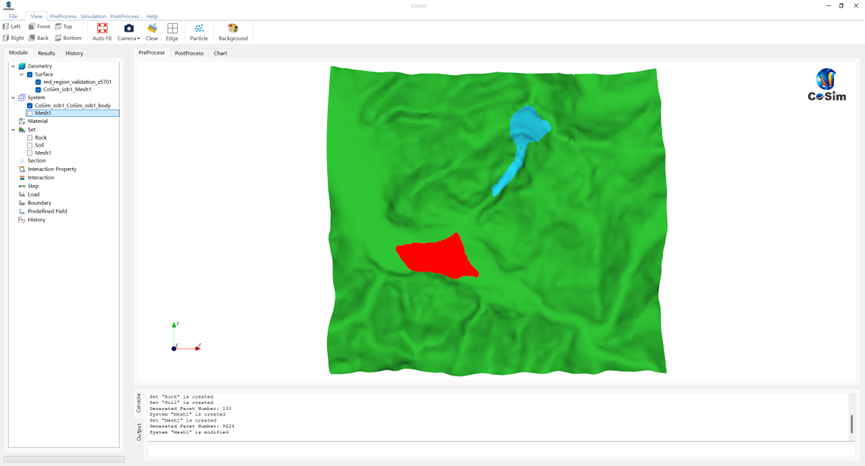Select the Predefined Field tree item
Viewport: 865px width, 466px height.
tap(47, 211)
